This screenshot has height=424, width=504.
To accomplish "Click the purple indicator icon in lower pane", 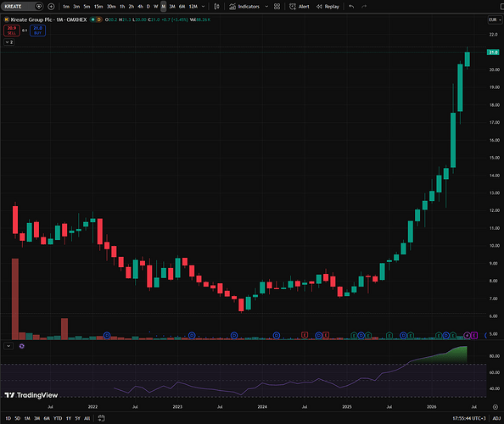I will (21, 346).
